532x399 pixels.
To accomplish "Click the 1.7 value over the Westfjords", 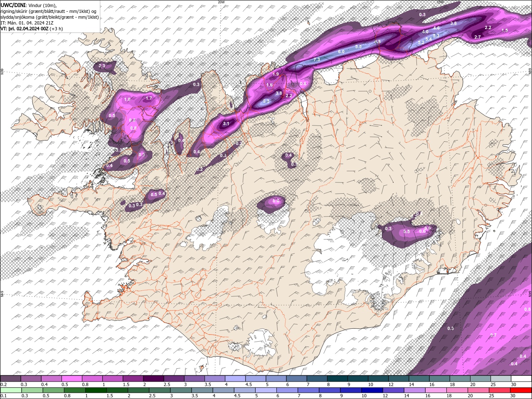I will [149, 98].
